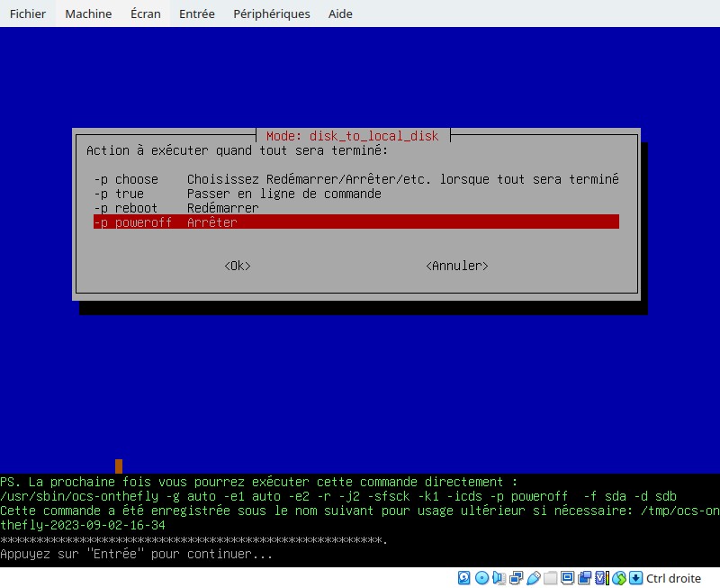This screenshot has width=720, height=588.
Task: Click the keyboard capture arrow icon
Action: [635, 578]
